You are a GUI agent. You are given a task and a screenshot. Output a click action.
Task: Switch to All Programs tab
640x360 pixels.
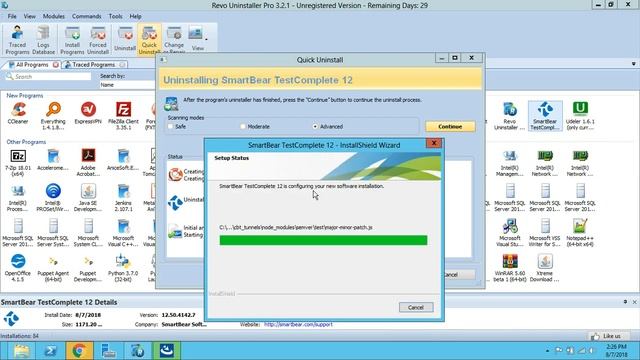click(x=32, y=64)
